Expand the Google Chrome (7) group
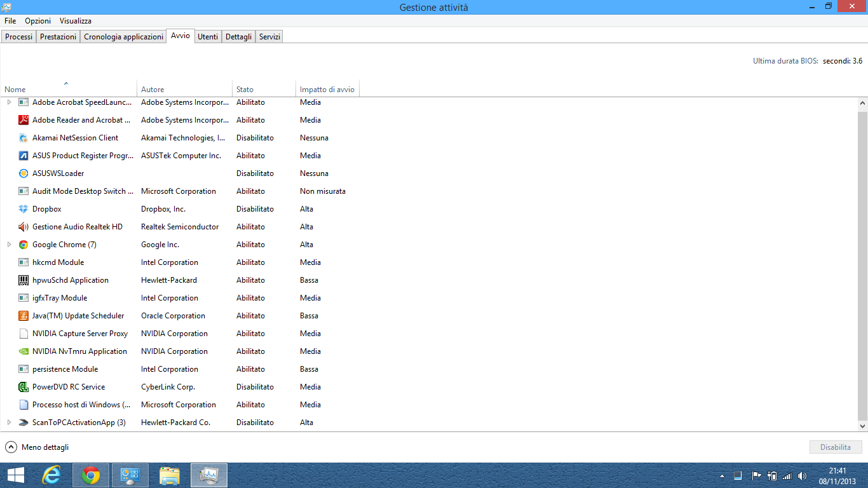Image resolution: width=868 pixels, height=488 pixels. click(9, 245)
